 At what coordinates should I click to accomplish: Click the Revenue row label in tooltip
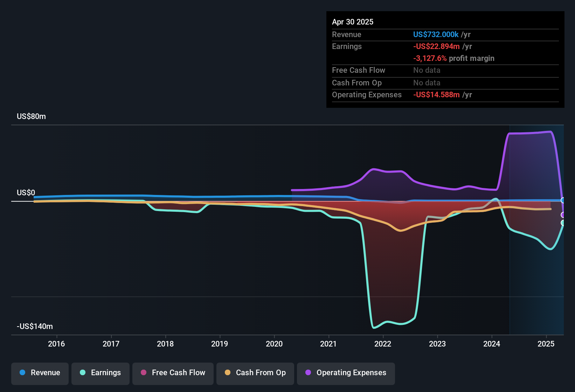(x=346, y=34)
